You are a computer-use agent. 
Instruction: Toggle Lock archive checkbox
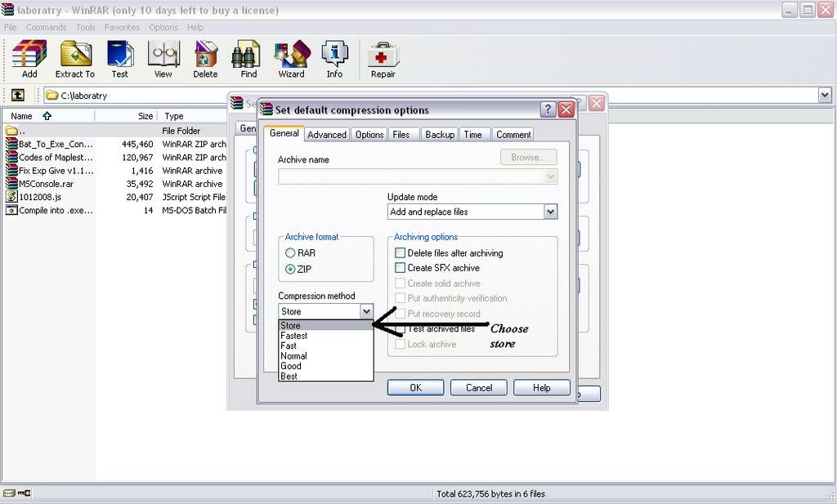(x=400, y=344)
